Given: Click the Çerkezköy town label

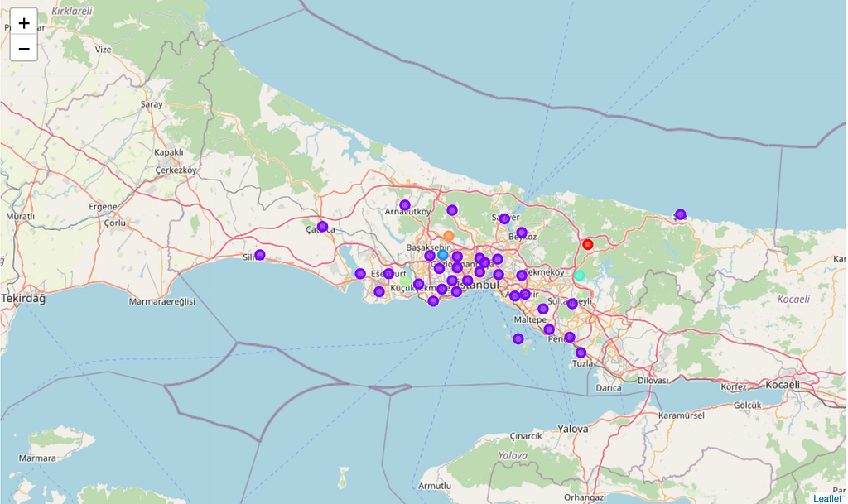Looking at the screenshot, I should [176, 170].
